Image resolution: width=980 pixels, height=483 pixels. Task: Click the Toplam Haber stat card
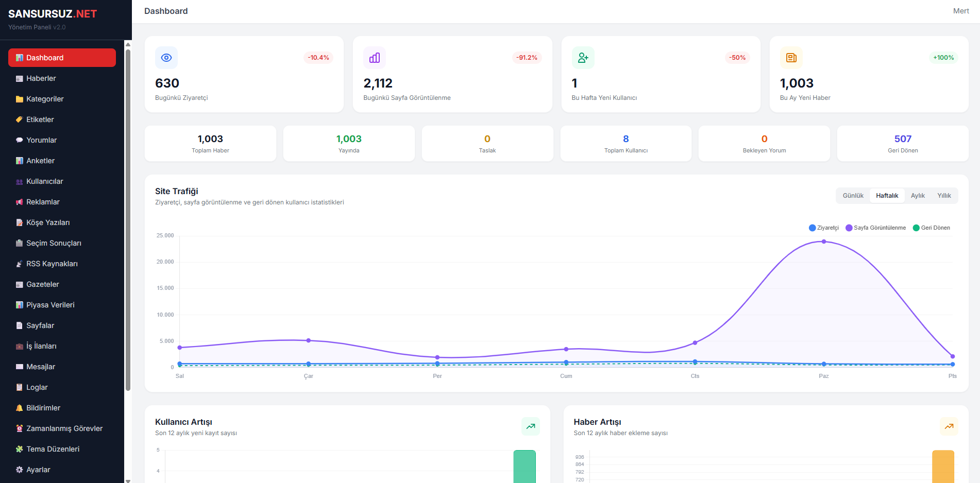tap(210, 144)
